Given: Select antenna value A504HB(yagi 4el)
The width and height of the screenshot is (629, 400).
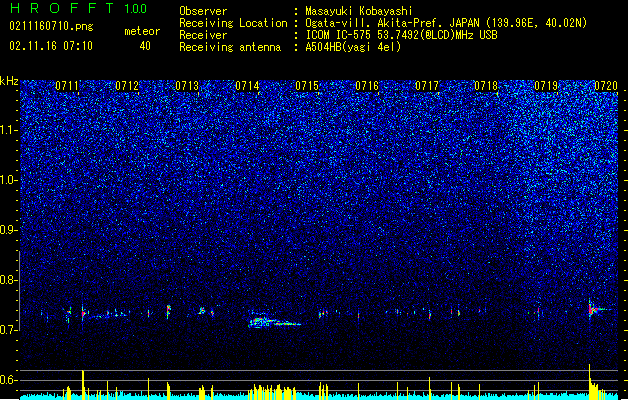Looking at the screenshot, I should click(353, 47).
